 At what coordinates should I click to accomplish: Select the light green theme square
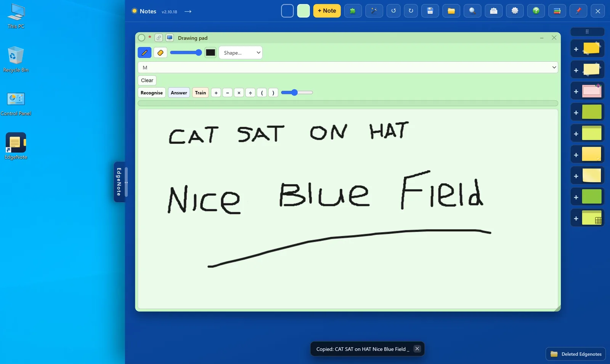(x=303, y=11)
